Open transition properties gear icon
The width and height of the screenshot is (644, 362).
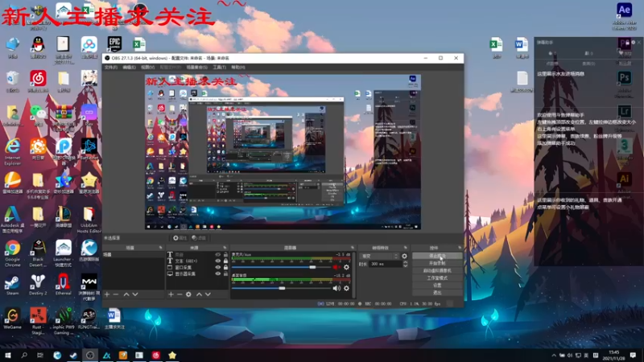point(405,256)
